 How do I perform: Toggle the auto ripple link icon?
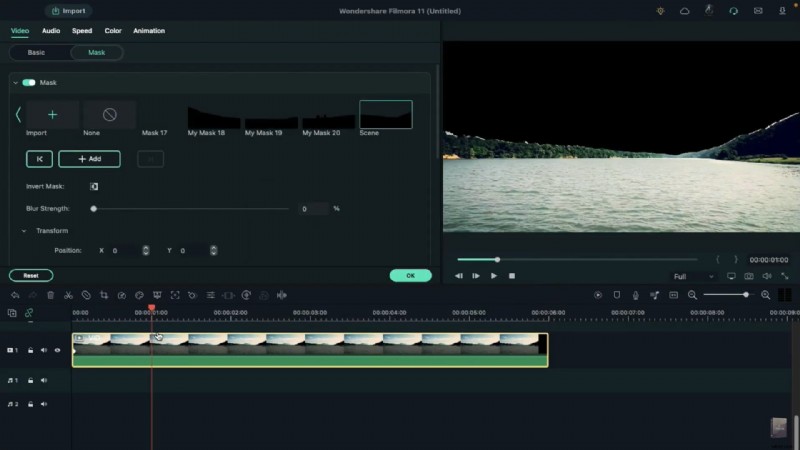coord(29,313)
